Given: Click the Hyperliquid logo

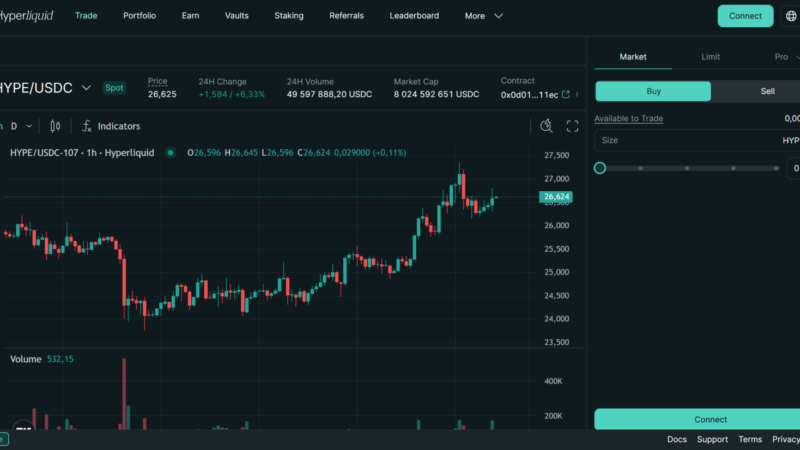Looking at the screenshot, I should (x=26, y=16).
